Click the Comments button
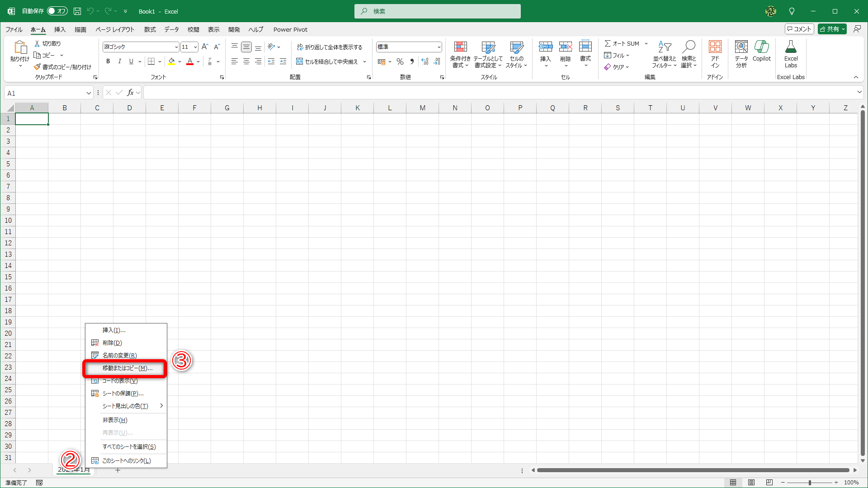The image size is (868, 488). [799, 29]
